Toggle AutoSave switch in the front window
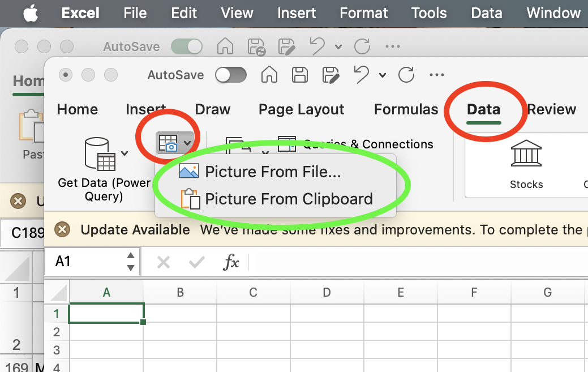 pyautogui.click(x=231, y=75)
